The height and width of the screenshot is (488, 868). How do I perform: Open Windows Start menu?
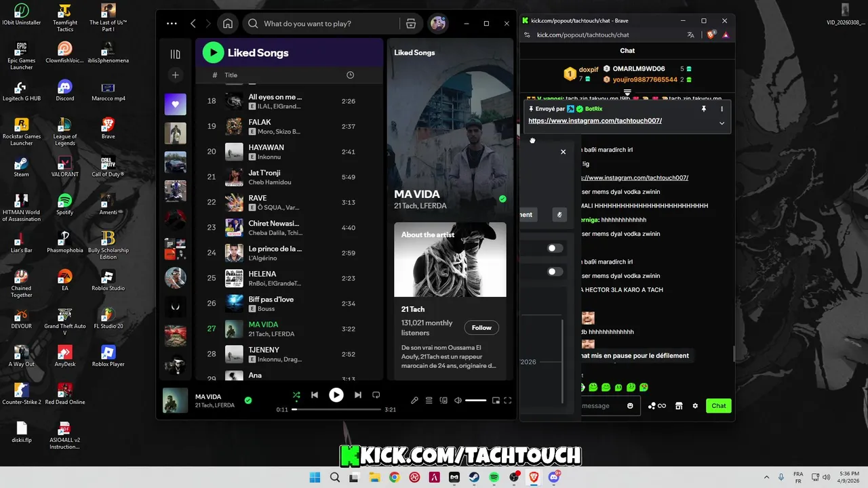(315, 477)
